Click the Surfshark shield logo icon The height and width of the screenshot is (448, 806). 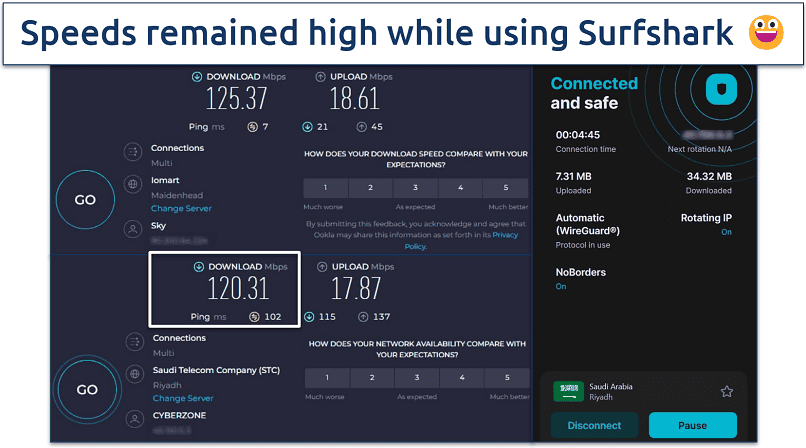point(721,89)
